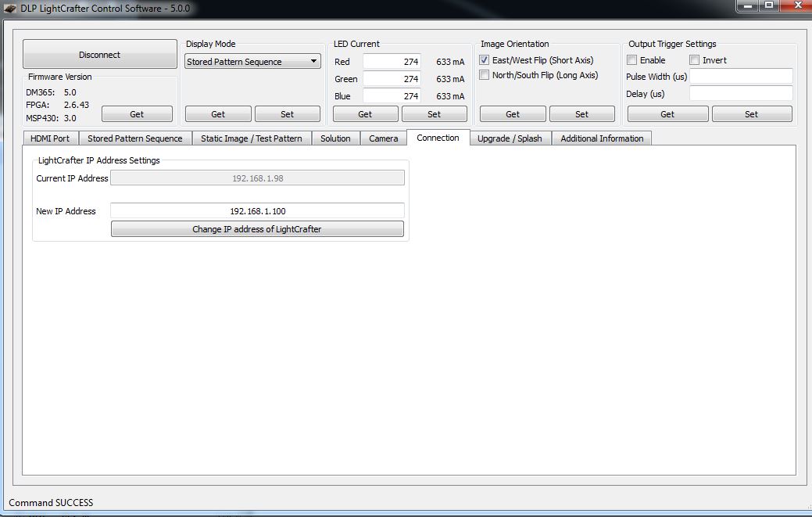Click Change IP address of LightCrafter
This screenshot has width=812, height=517.
coord(257,229)
